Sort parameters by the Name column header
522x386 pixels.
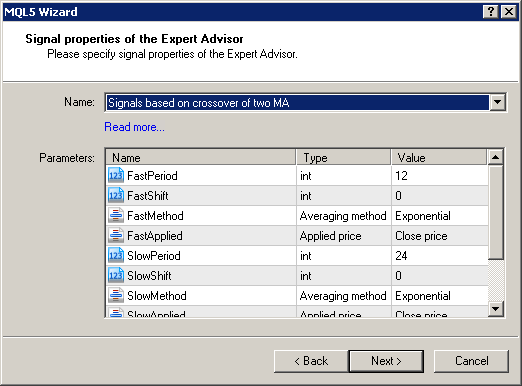pos(201,157)
